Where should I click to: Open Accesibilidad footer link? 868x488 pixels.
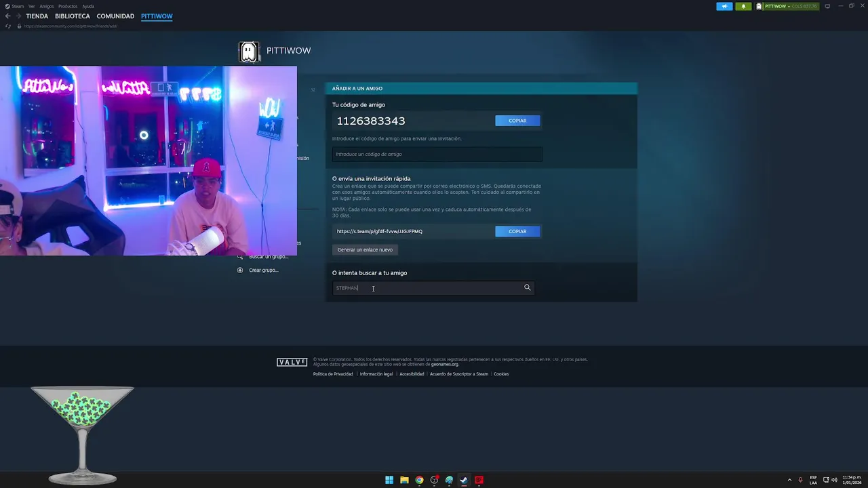click(412, 374)
